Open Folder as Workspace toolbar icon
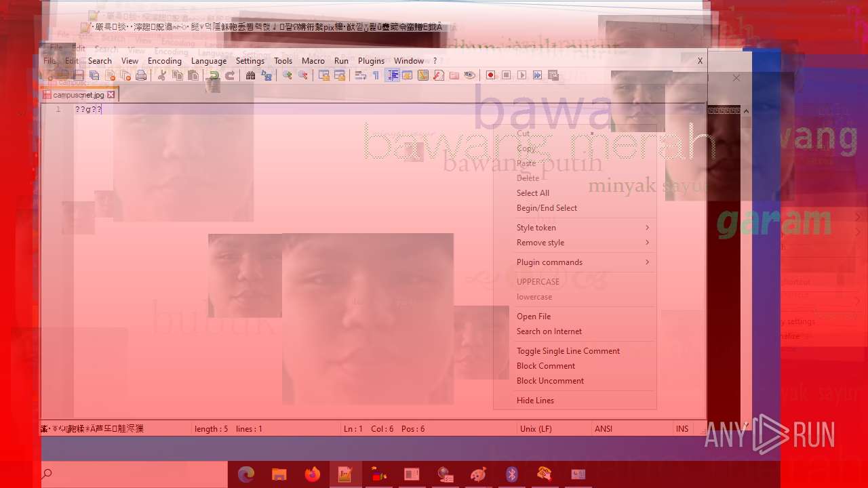This screenshot has width=868, height=488. pos(454,75)
